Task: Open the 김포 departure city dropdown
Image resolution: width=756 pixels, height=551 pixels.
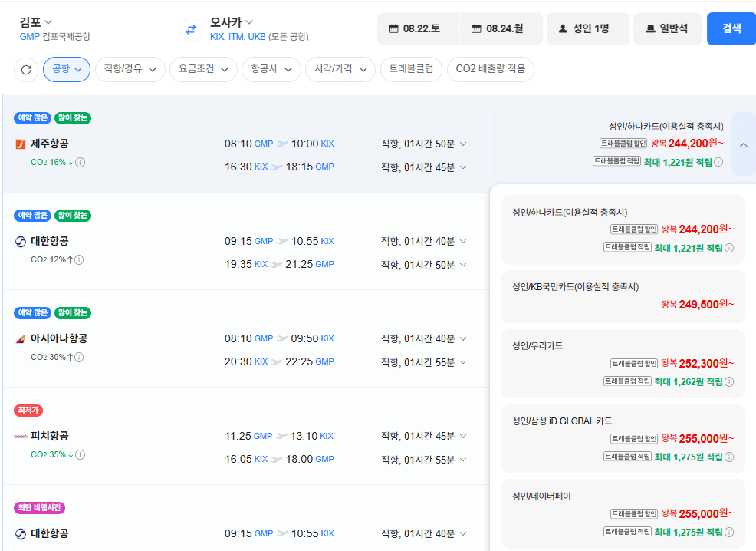Action: (36, 22)
